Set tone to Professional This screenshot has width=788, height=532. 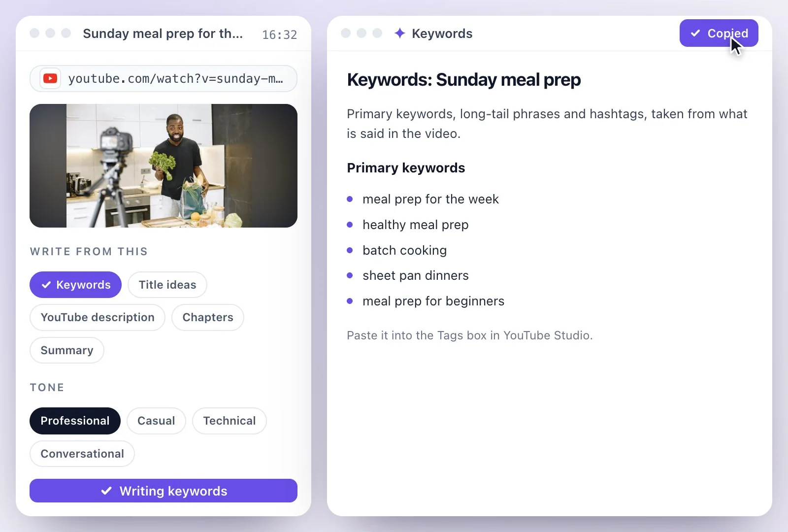75,421
